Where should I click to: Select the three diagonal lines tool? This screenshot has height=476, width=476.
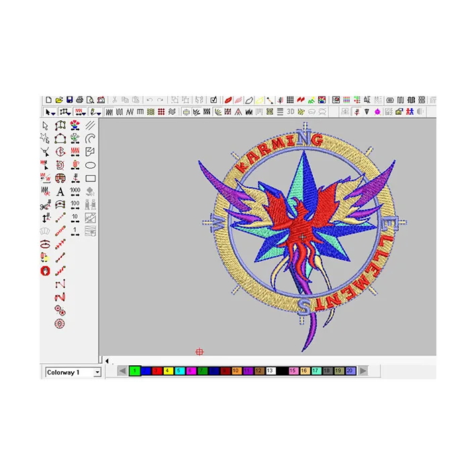pos(91,126)
